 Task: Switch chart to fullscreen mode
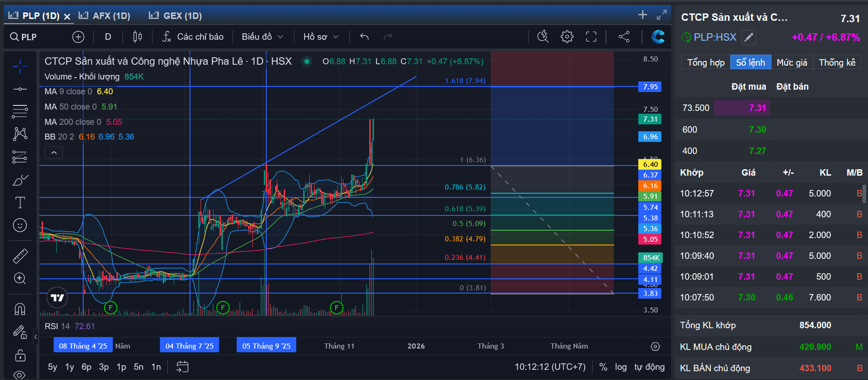click(591, 37)
